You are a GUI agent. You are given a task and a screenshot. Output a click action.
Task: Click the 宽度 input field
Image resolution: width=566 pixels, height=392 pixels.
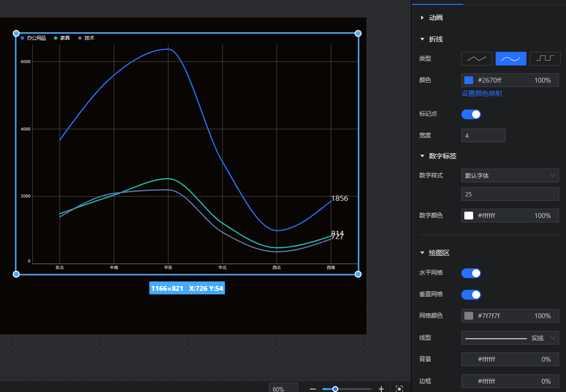pyautogui.click(x=483, y=135)
